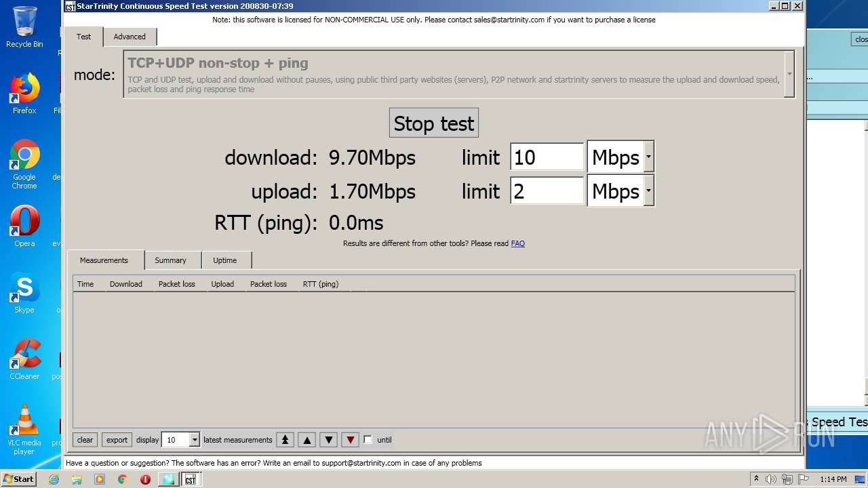Open Opera from the taskbar

(145, 479)
